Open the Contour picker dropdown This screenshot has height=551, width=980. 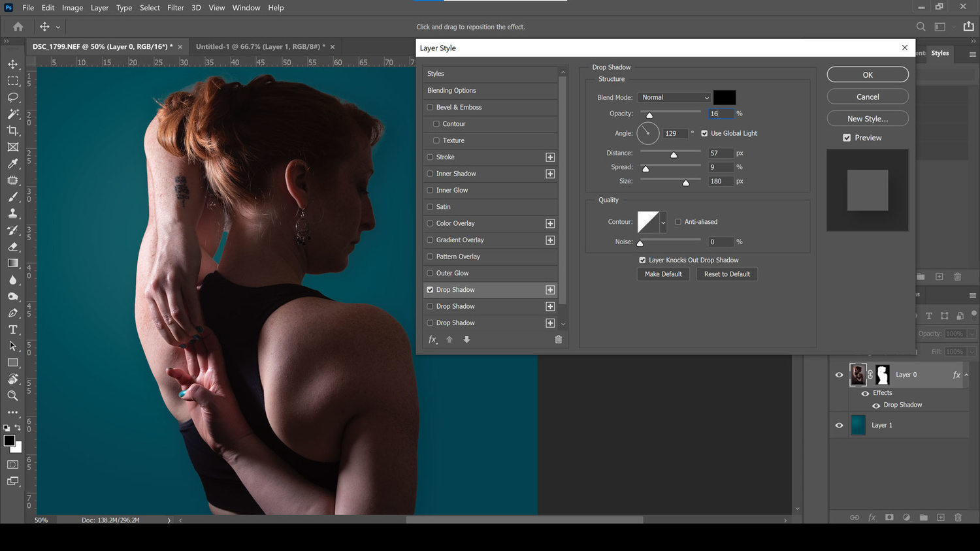(663, 222)
